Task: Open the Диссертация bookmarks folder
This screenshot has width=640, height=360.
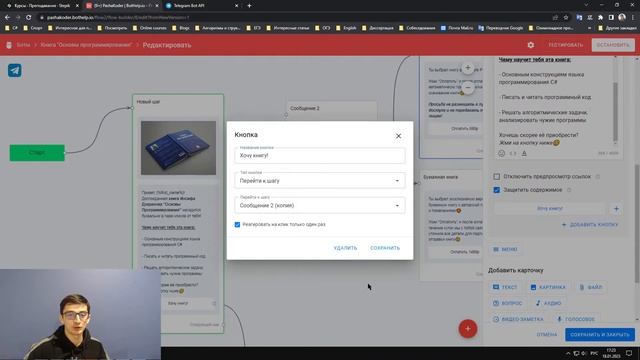Action: [378, 28]
